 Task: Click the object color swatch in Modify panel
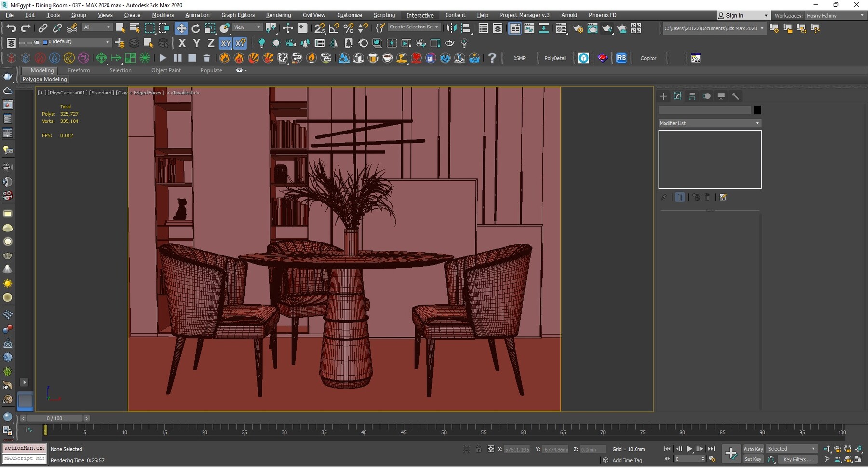point(757,110)
